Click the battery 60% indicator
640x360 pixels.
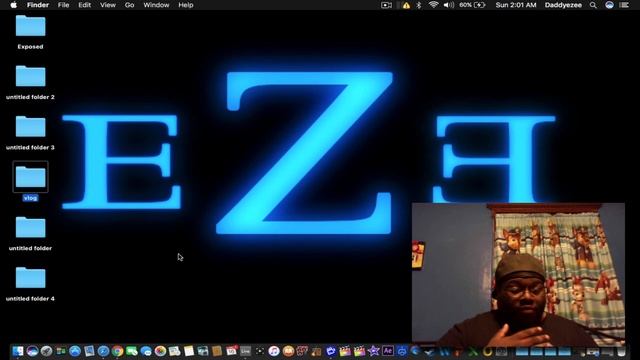point(472,5)
